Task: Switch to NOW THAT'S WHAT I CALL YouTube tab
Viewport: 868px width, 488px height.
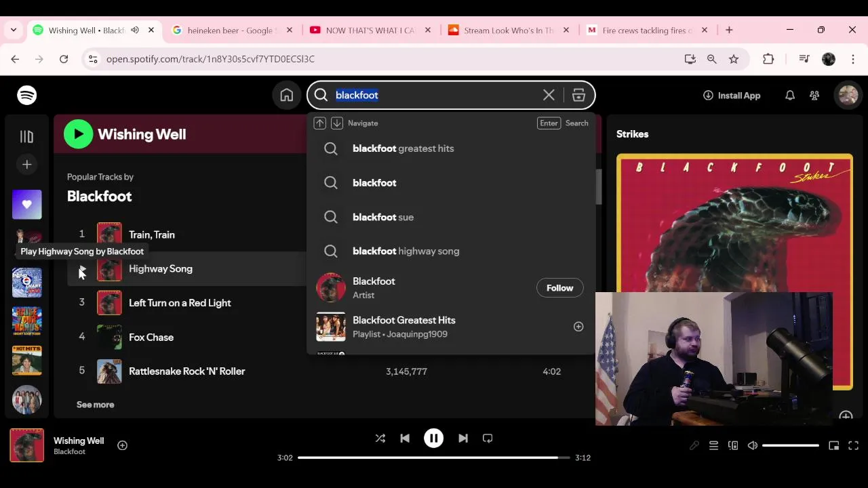Action: 370,30
